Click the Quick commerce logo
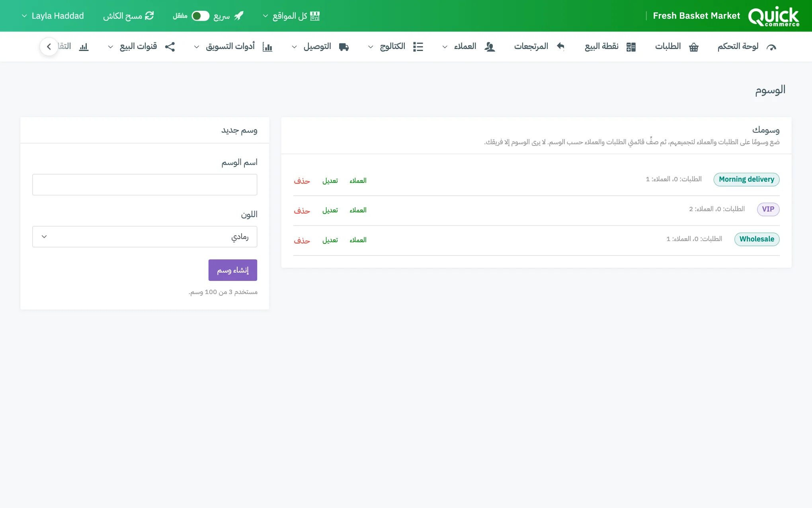The image size is (812, 508). 773,16
